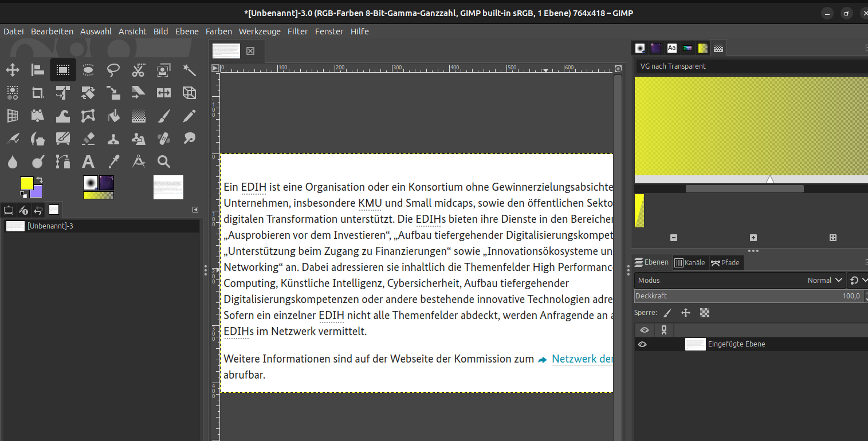Select the Eraser tool
Viewport: 868px width, 441px height.
88,139
